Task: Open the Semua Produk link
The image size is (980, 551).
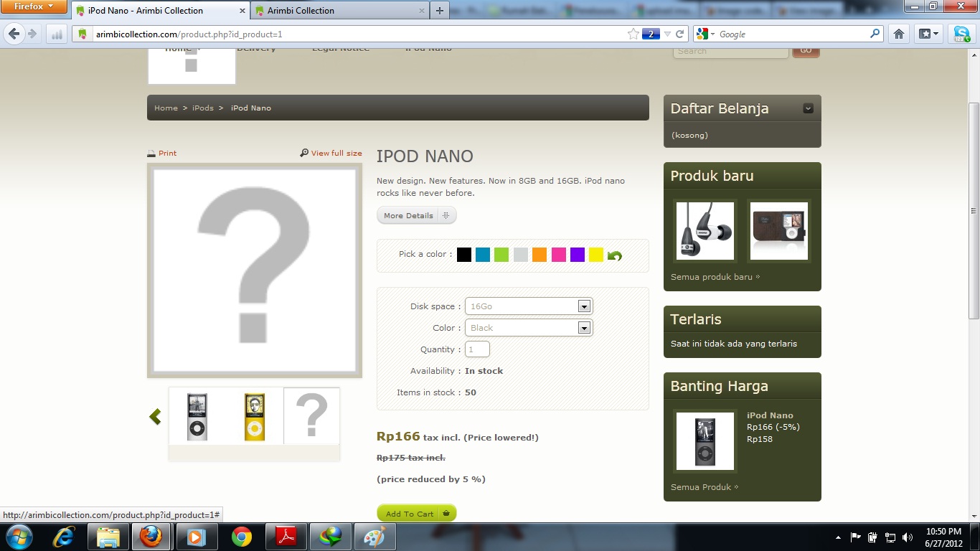Action: (x=705, y=487)
